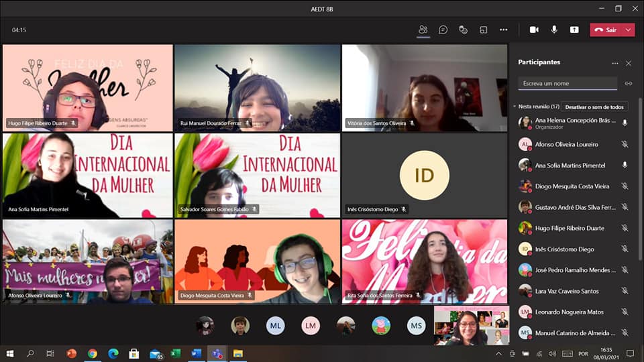Screen dimensions: 644x362
Task: Copy meeting link icon beside search
Action: tap(629, 84)
